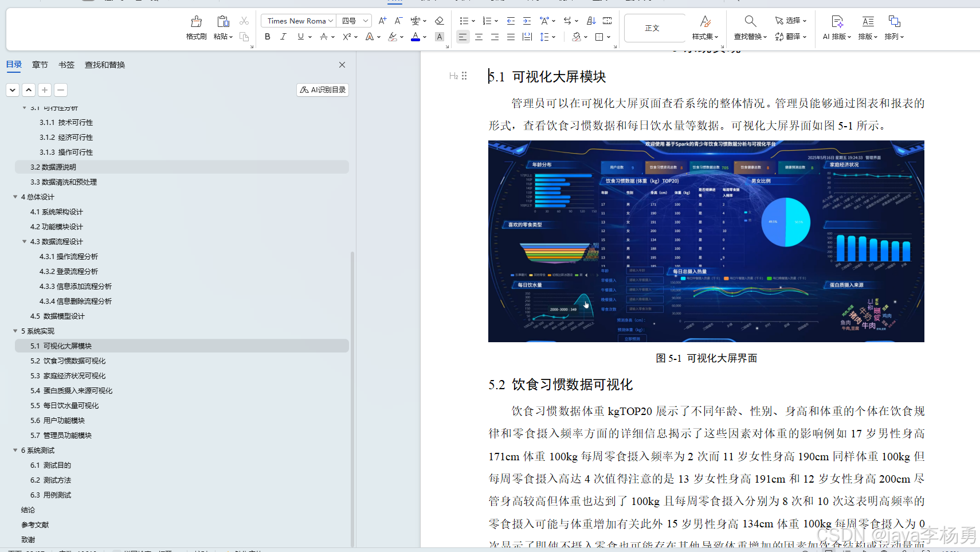
Task: Apply strikethrough formatting icon
Action: (x=324, y=37)
